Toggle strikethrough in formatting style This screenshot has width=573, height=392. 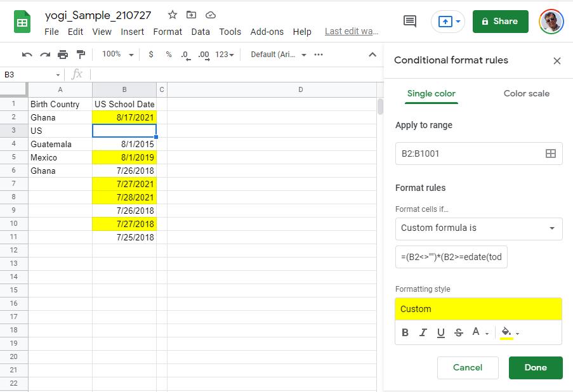pyautogui.click(x=458, y=332)
